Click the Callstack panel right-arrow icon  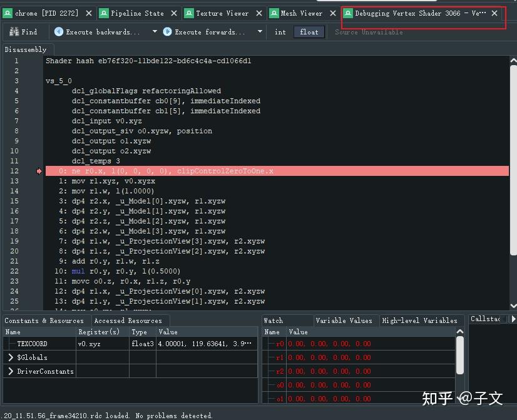click(x=512, y=319)
